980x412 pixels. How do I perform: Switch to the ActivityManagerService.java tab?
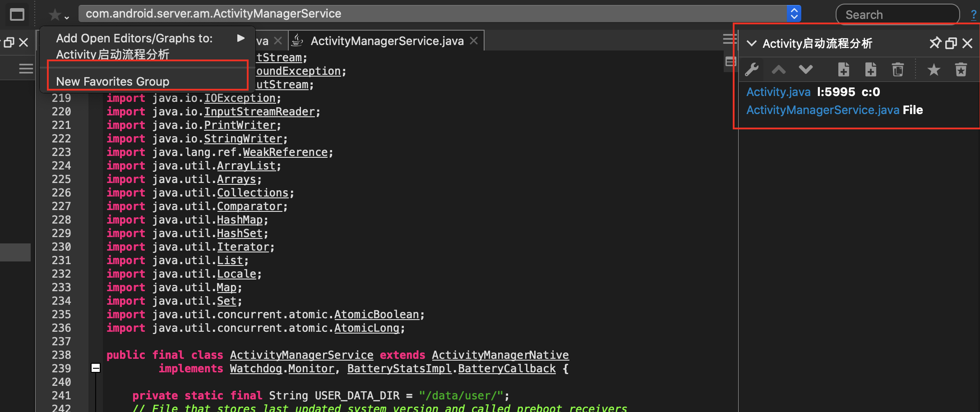(387, 41)
